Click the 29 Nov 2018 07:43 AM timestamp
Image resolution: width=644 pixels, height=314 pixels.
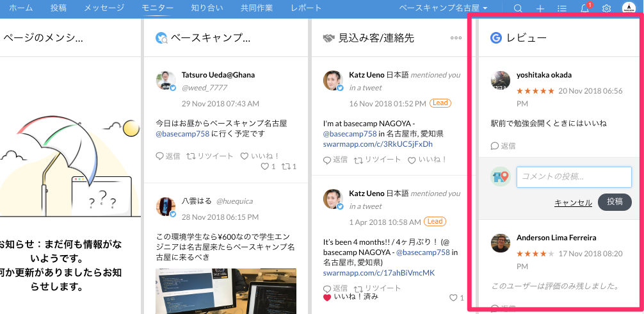221,104
